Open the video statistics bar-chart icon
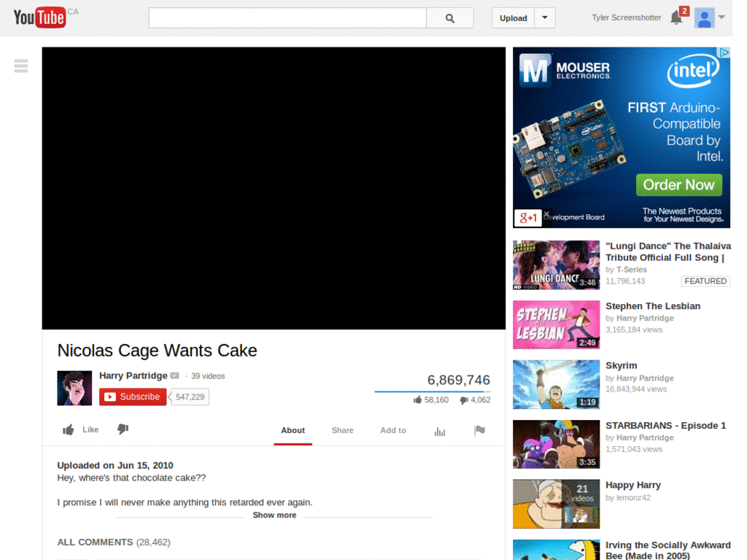Viewport: 747px width, 560px height. click(x=440, y=432)
